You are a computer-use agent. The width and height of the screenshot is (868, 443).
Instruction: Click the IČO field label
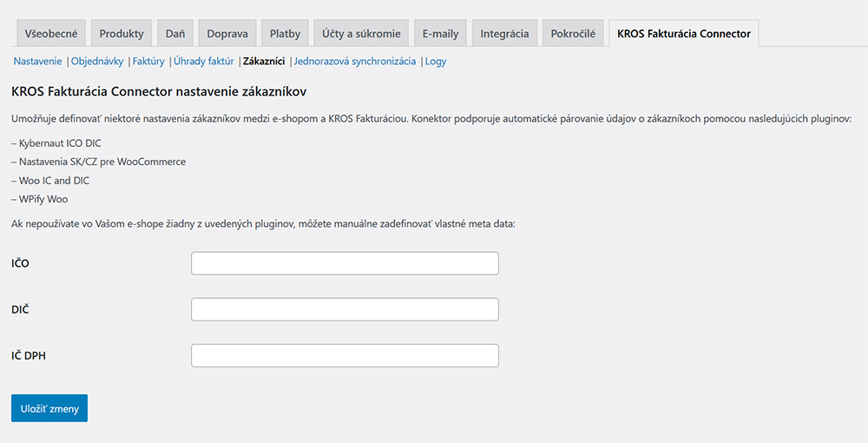point(20,263)
